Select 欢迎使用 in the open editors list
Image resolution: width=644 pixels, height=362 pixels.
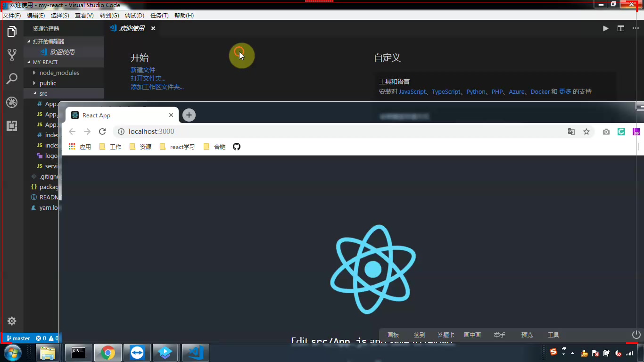pyautogui.click(x=63, y=52)
